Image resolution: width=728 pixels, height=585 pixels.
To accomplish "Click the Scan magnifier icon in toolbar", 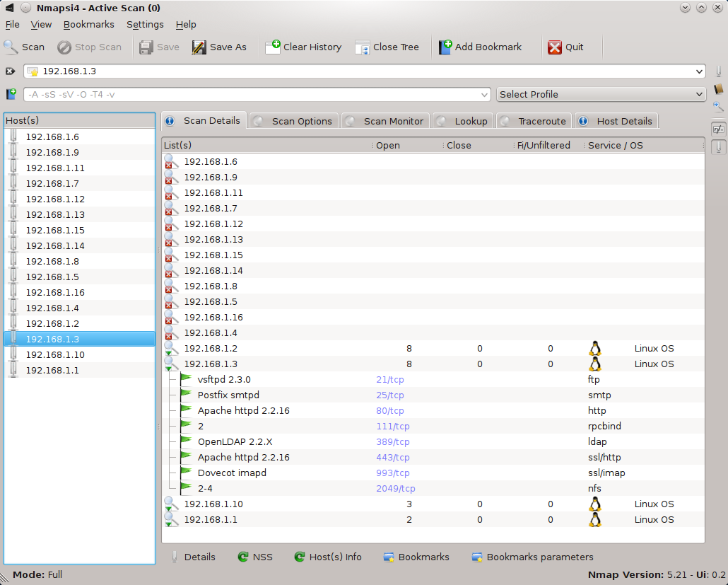I will (x=11, y=47).
